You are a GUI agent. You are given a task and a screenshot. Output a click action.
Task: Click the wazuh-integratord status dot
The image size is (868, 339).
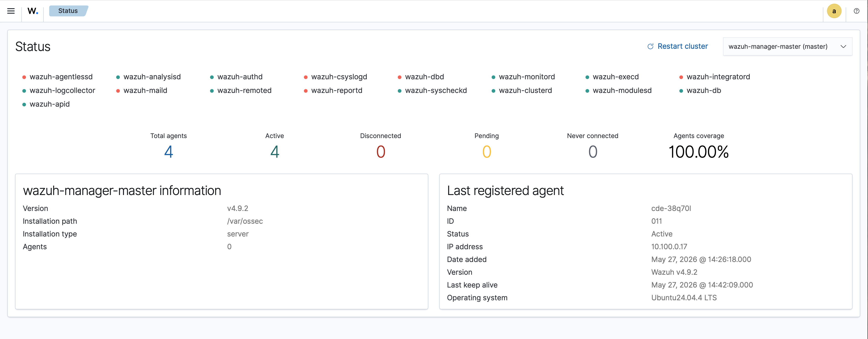click(681, 77)
